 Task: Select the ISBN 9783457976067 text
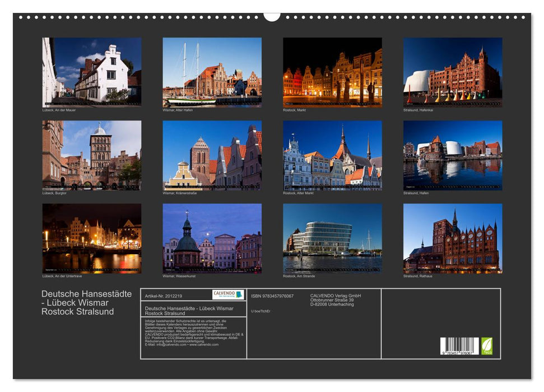272,295
